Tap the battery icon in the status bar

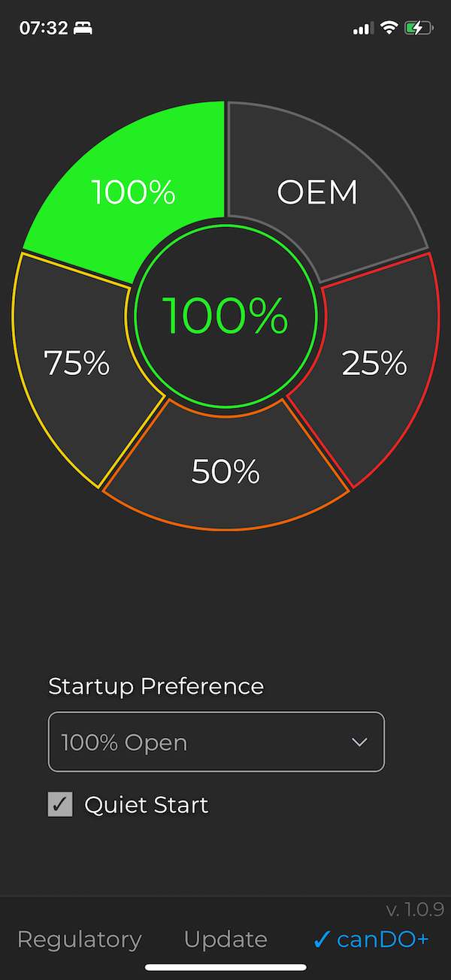(418, 27)
